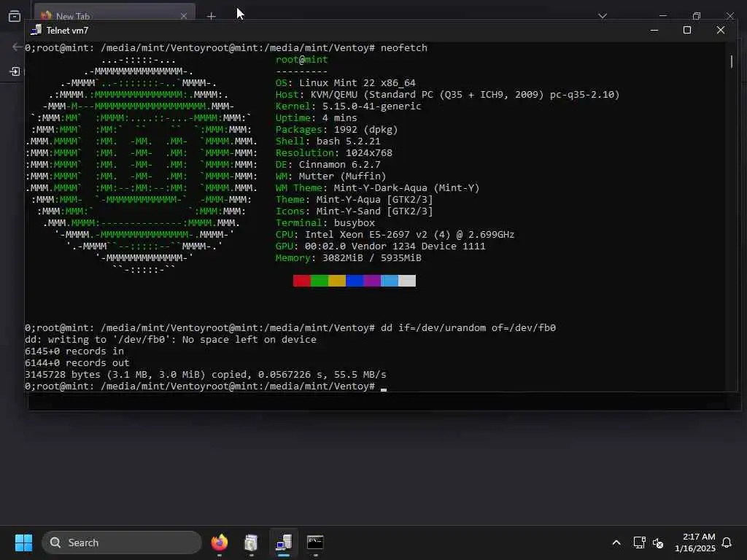Click the Windows Start button
This screenshot has width=747, height=560.
click(23, 542)
